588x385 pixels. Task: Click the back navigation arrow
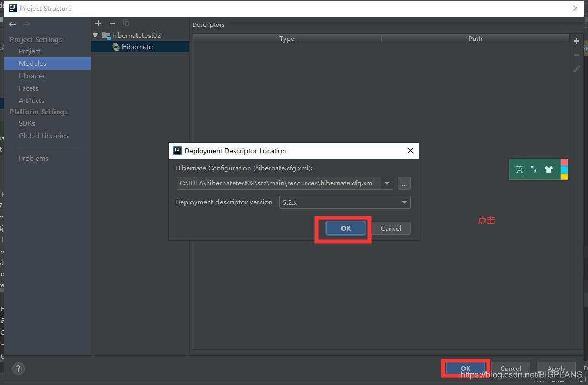coord(12,24)
